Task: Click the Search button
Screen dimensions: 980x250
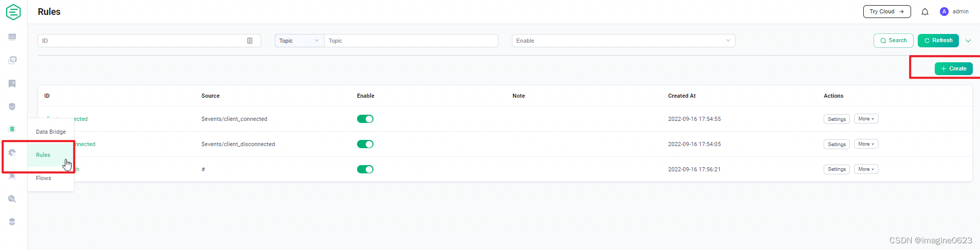Action: coord(894,41)
